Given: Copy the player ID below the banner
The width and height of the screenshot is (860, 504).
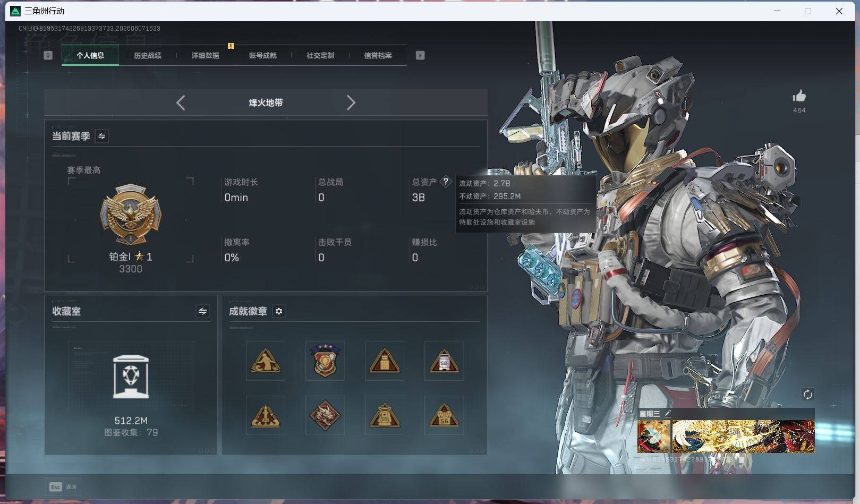Looking at the screenshot, I should pyautogui.click(x=742, y=459).
